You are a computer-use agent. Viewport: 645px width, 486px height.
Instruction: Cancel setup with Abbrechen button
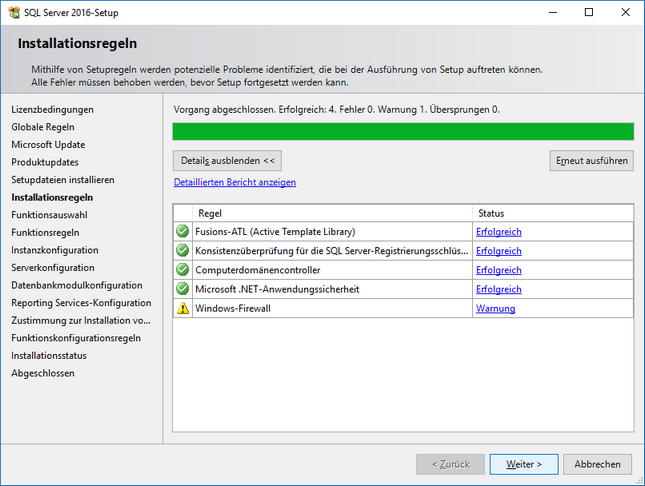click(x=597, y=464)
